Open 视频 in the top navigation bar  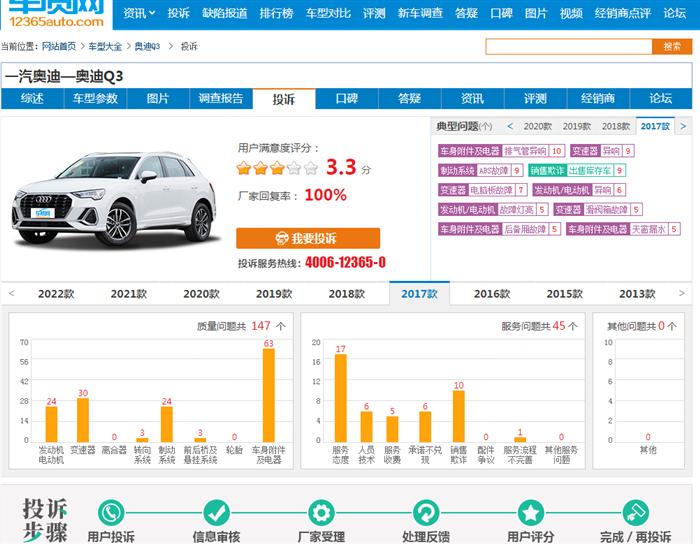point(571,13)
